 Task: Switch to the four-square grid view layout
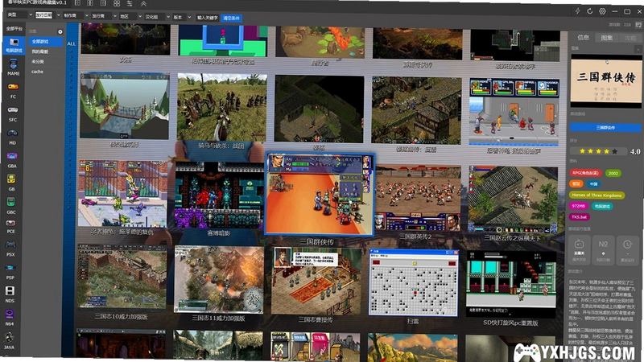(117, 3)
